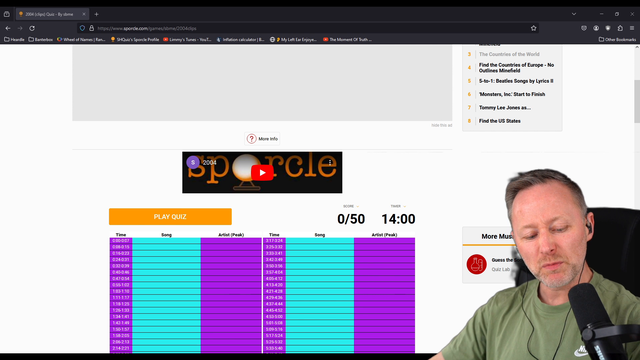
Task: Click the uBlock shield extension icon
Action: point(608,28)
